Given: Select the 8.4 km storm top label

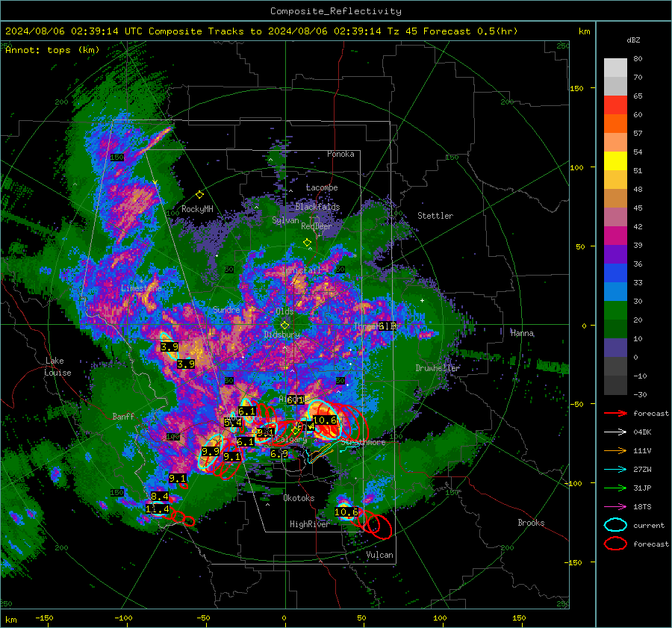Looking at the screenshot, I should pos(160,497).
